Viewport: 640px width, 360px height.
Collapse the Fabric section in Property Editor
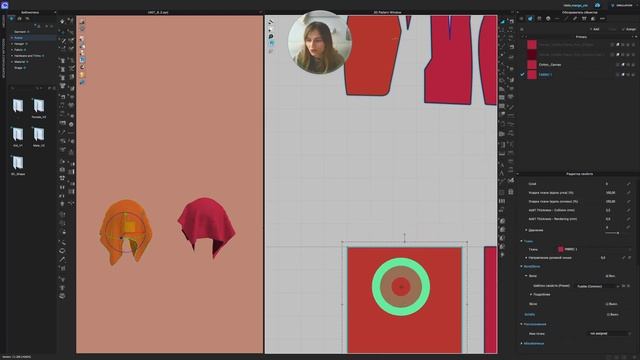tap(522, 241)
